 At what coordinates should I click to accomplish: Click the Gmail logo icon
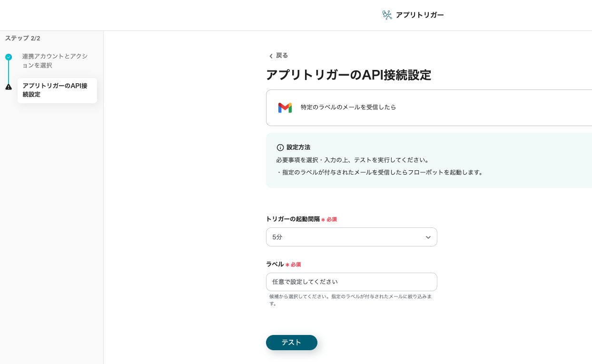pyautogui.click(x=285, y=108)
